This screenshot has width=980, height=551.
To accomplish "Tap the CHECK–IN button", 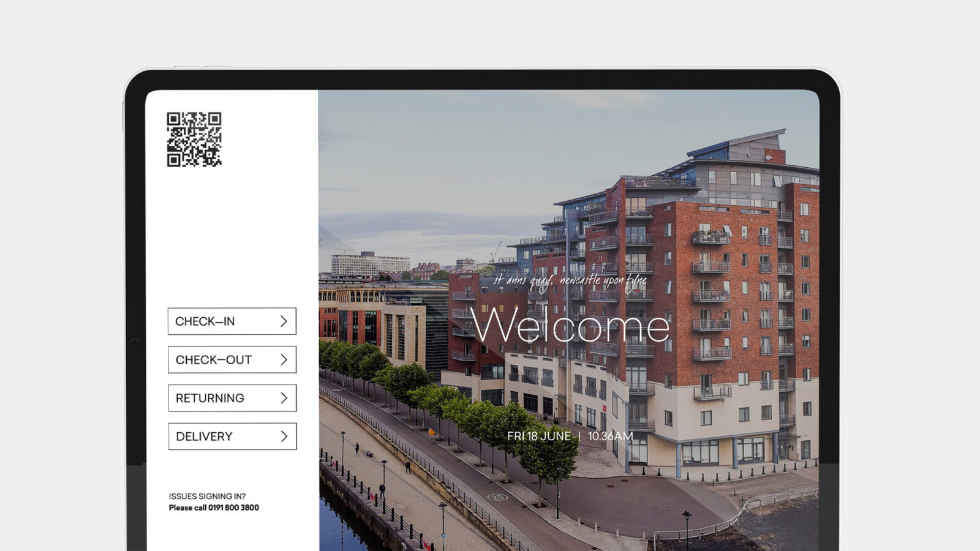I will pos(232,321).
